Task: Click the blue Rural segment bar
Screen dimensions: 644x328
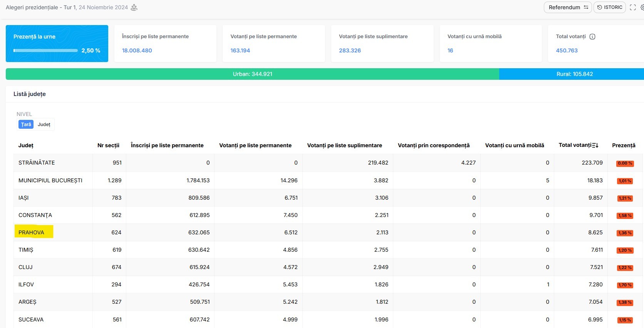Action: tap(574, 74)
